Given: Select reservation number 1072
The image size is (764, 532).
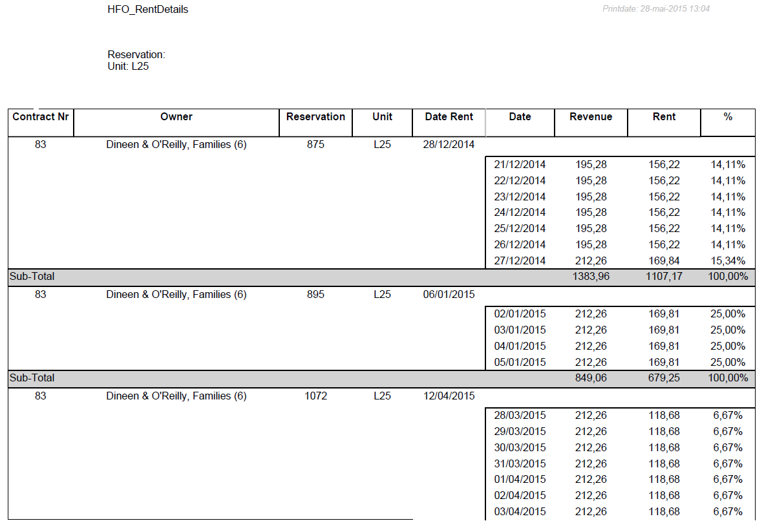Looking at the screenshot, I should (x=315, y=396).
